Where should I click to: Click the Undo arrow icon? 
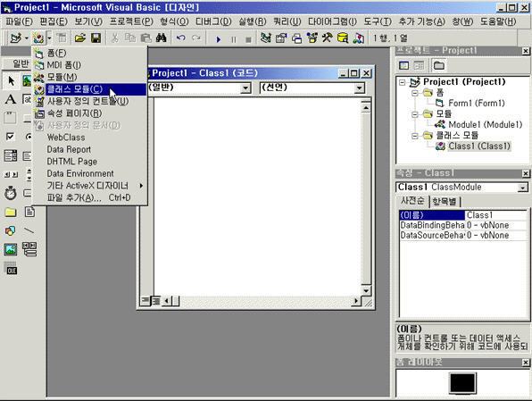[x=181, y=38]
